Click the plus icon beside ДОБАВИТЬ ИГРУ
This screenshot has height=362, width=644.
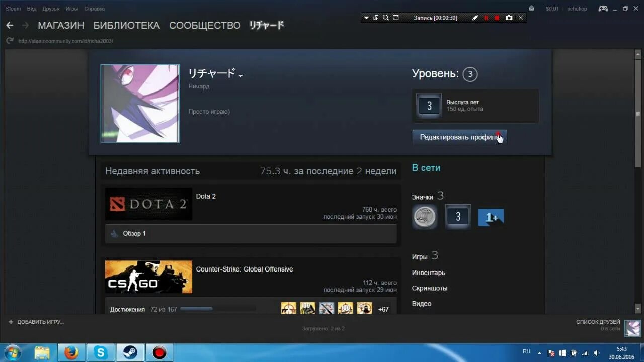click(x=11, y=322)
